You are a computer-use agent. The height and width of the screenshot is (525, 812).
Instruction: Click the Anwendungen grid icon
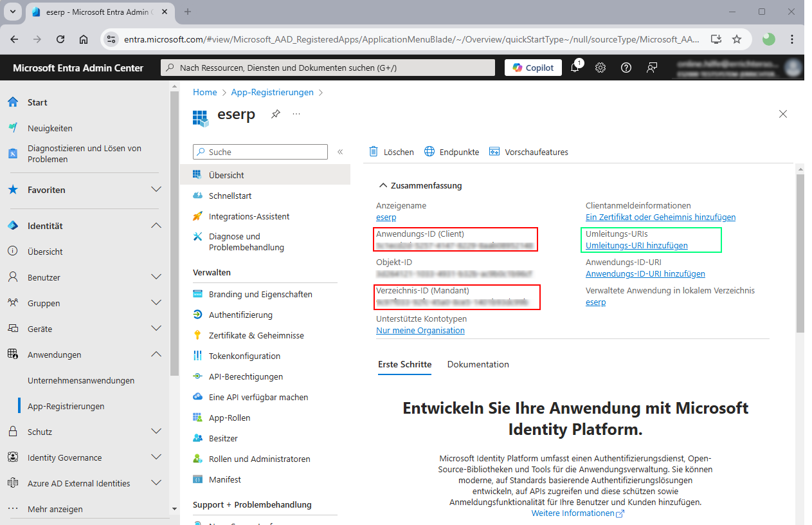point(13,355)
